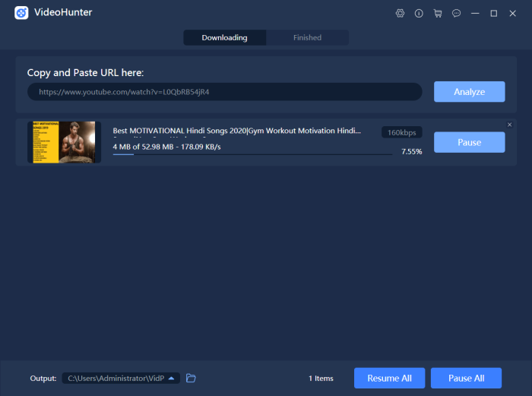Viewport: 532px width, 396px height.
Task: Click the Pause All button
Action: click(x=466, y=378)
